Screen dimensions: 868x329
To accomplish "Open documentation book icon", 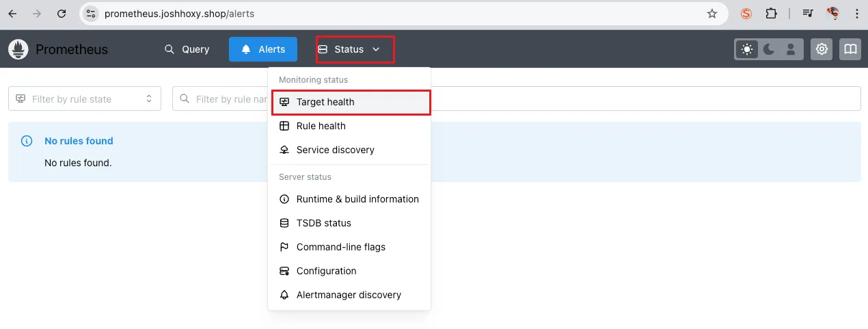I will point(850,49).
